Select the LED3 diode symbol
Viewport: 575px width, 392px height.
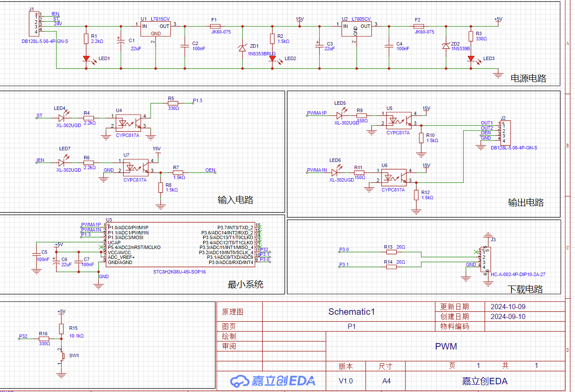pos(471,58)
